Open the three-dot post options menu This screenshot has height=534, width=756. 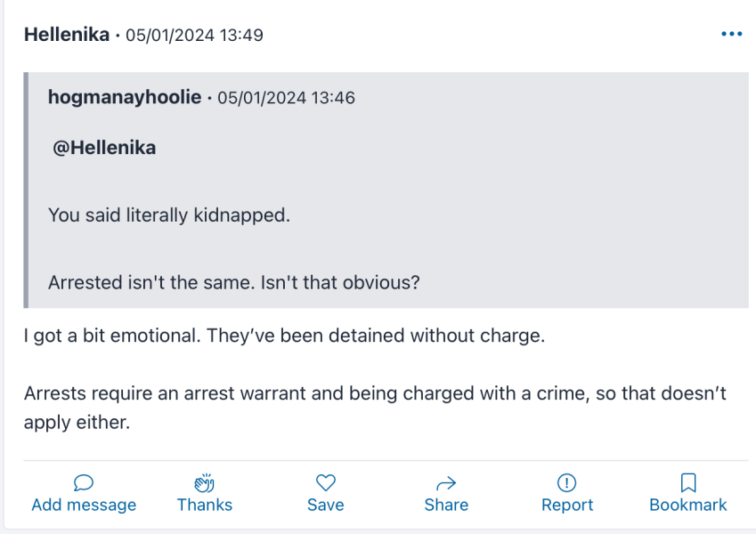click(x=731, y=34)
